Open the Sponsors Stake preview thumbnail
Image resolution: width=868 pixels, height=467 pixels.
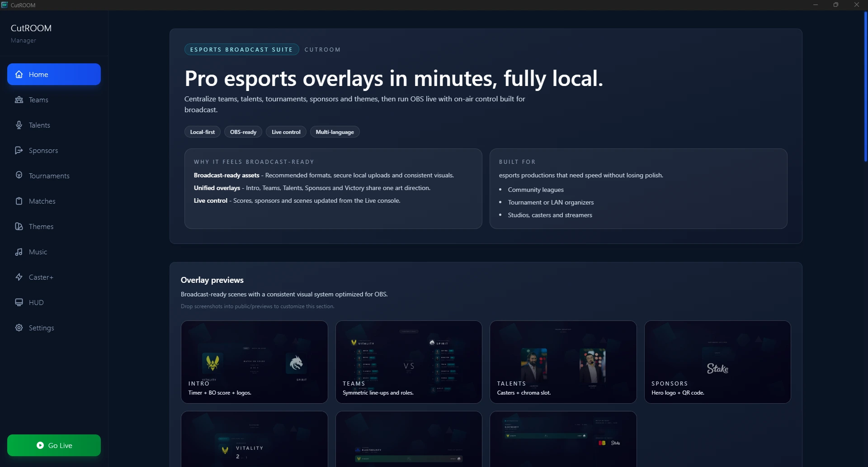pyautogui.click(x=717, y=362)
